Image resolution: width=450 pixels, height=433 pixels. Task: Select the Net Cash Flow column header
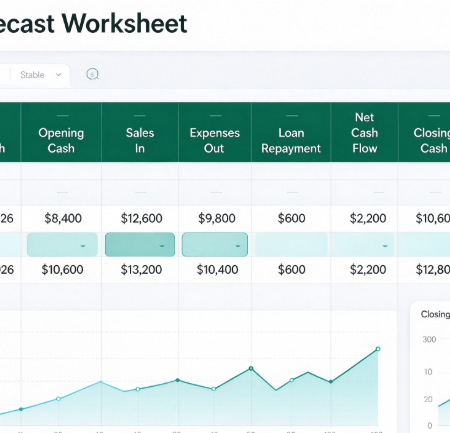click(364, 133)
